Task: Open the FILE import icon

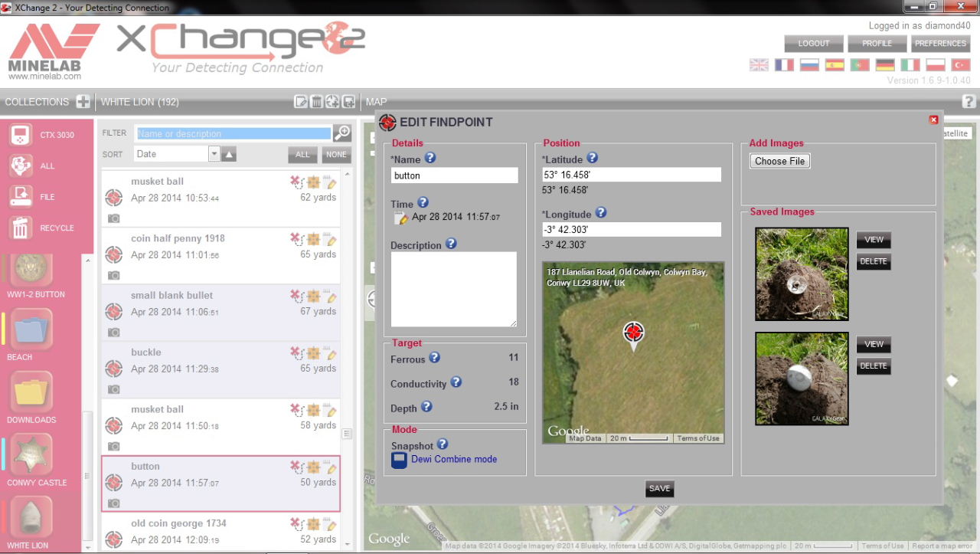Action: click(21, 197)
